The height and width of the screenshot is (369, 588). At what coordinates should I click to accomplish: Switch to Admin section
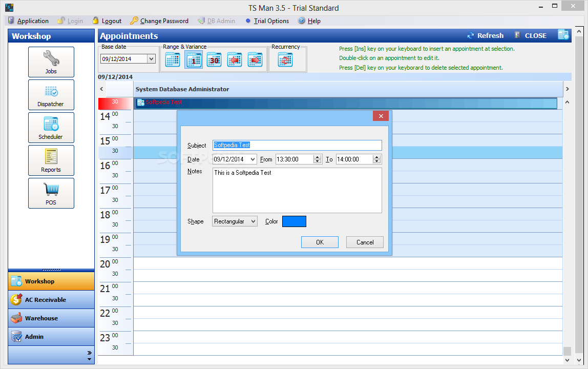pos(51,336)
